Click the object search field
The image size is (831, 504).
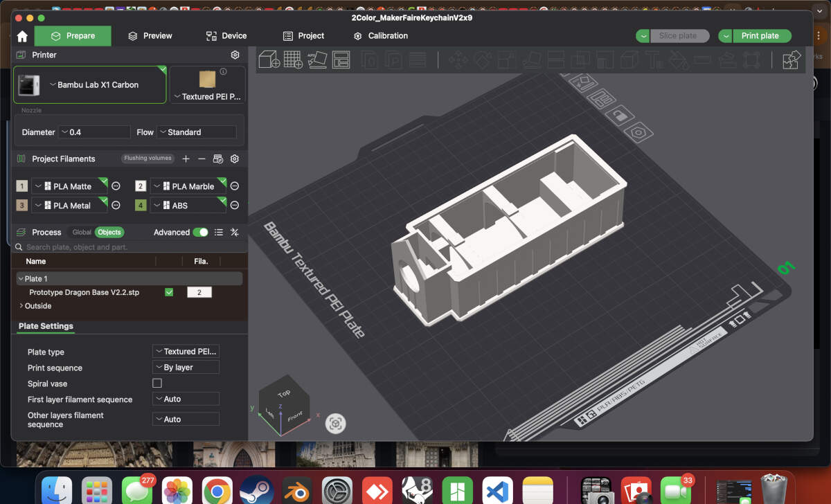129,247
